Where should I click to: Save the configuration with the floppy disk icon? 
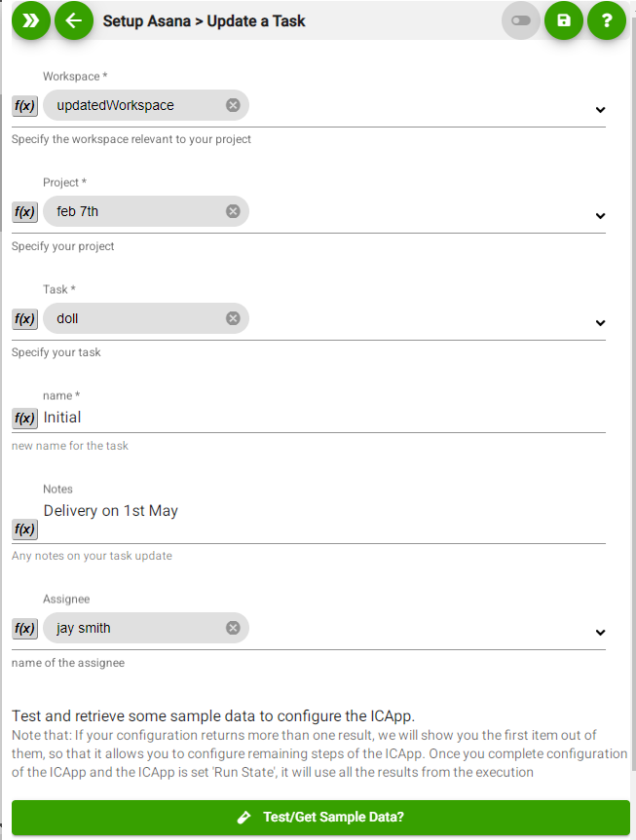click(564, 20)
